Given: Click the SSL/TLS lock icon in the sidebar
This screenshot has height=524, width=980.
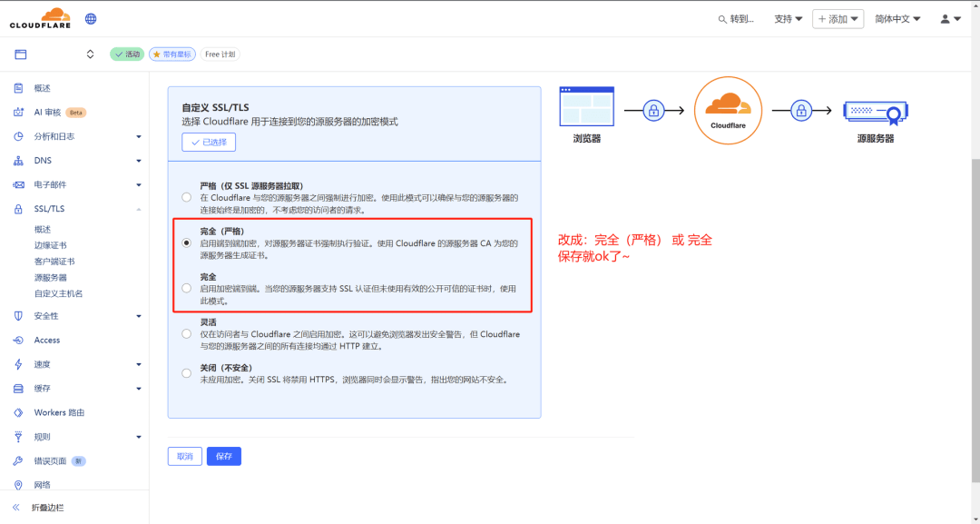Looking at the screenshot, I should point(18,209).
